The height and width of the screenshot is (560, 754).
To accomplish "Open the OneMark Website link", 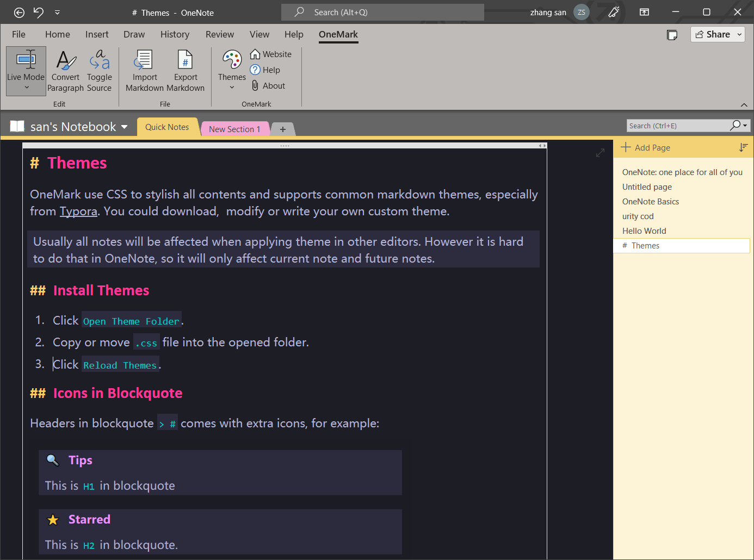I will [270, 54].
